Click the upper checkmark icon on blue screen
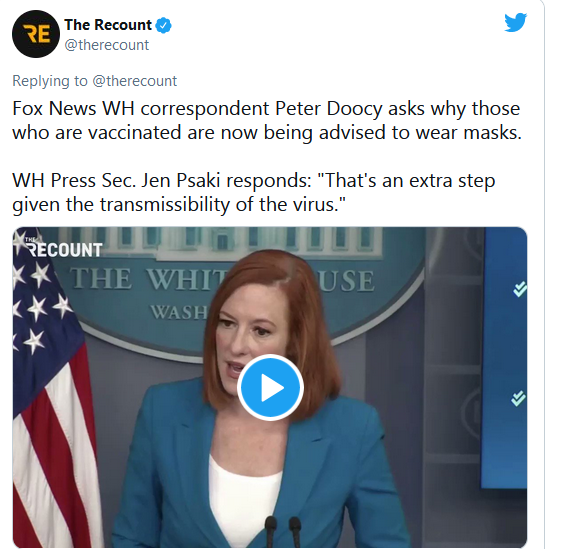570x549 pixels. [519, 289]
